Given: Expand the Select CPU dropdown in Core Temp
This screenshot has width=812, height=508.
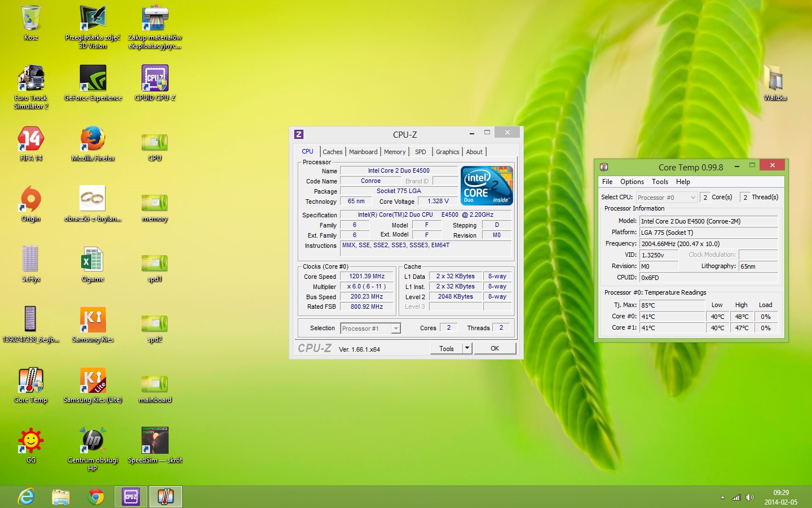Looking at the screenshot, I should point(693,198).
